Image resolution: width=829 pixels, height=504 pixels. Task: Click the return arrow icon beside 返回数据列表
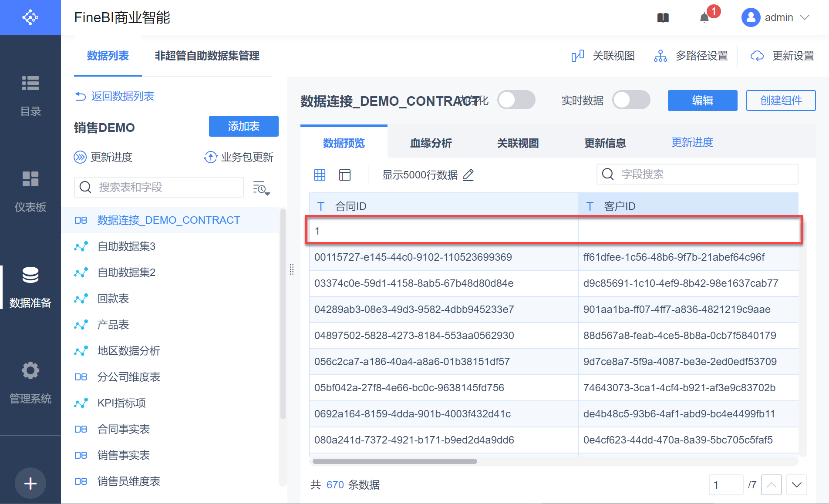(81, 96)
